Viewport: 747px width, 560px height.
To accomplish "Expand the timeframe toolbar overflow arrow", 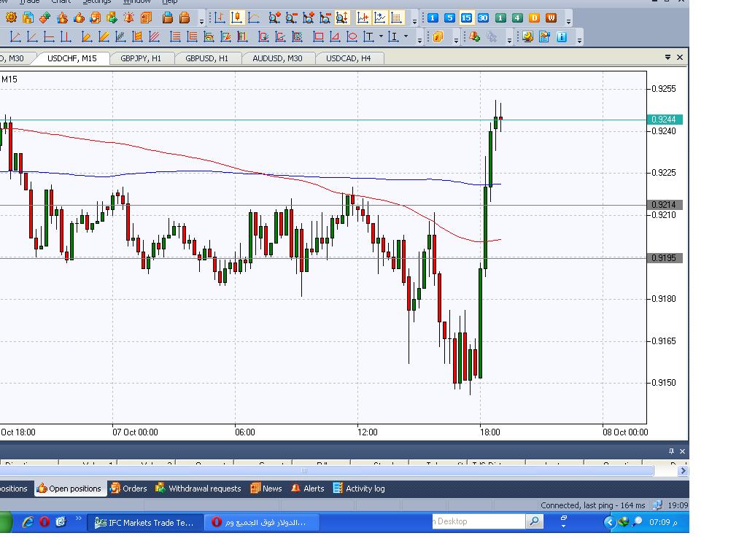I will pos(569,22).
